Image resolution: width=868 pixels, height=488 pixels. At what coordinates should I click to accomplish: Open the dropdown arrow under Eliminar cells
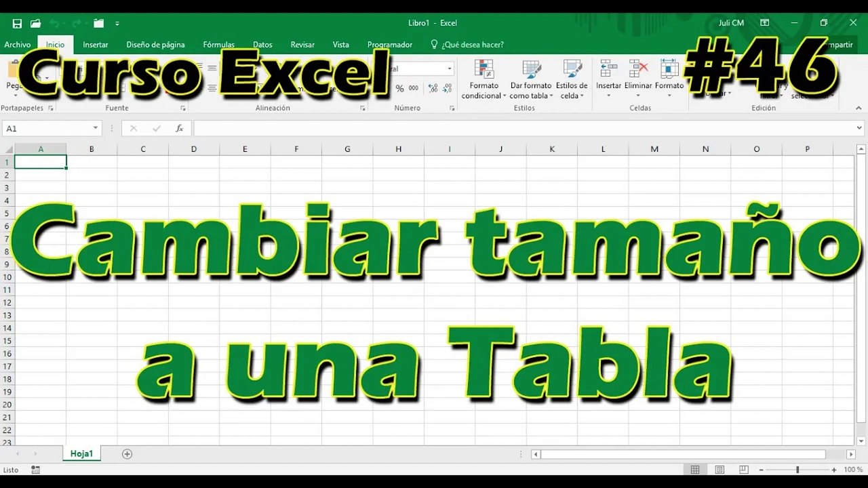click(x=638, y=96)
